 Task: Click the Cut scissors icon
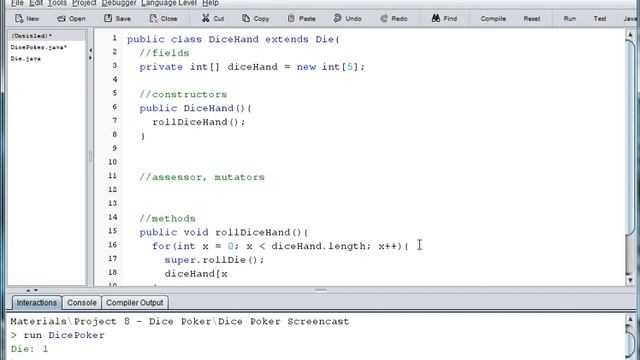click(x=206, y=18)
